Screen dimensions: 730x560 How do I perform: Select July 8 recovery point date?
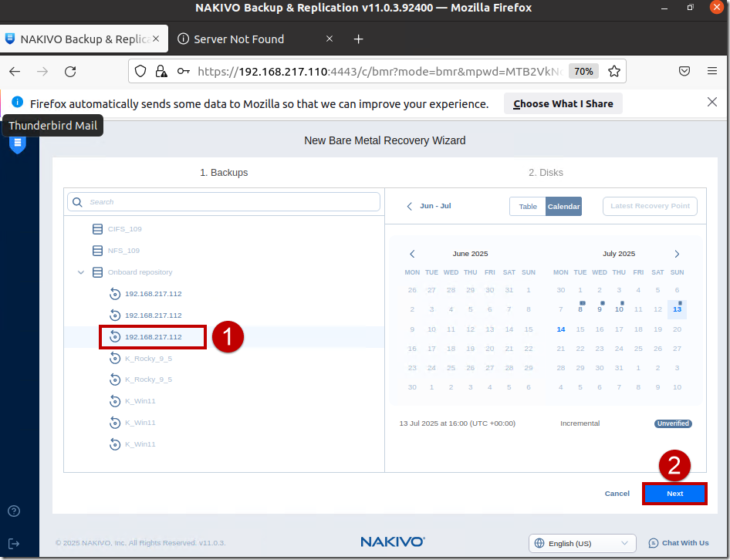pyautogui.click(x=580, y=309)
